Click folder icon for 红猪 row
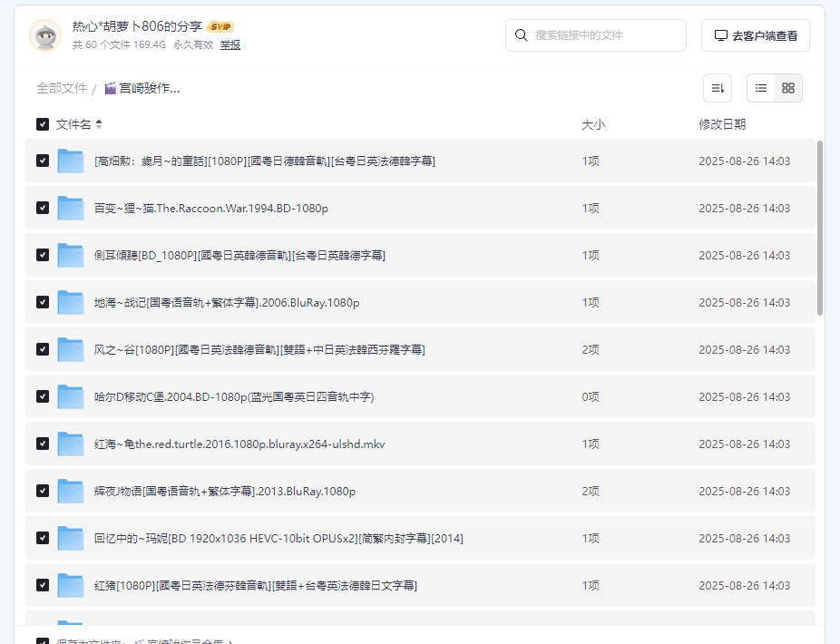 point(70,585)
